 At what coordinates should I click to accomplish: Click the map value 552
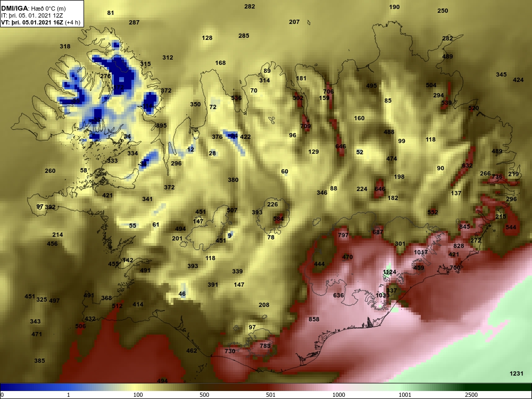[x=433, y=212]
